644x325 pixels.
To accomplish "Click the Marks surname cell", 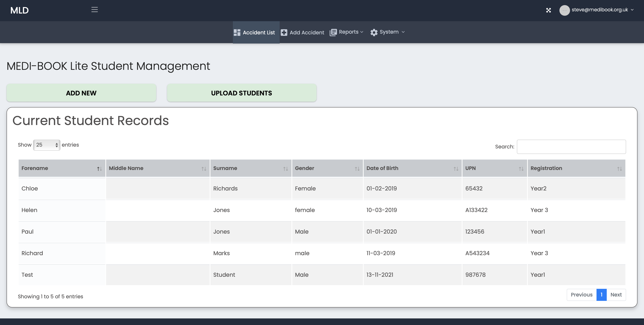I will click(x=251, y=253).
